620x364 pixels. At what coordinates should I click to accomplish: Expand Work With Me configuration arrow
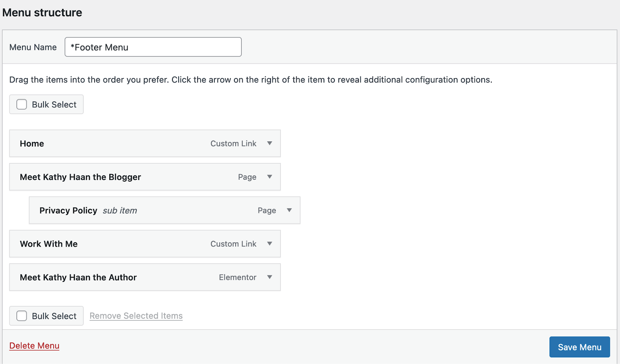(269, 244)
